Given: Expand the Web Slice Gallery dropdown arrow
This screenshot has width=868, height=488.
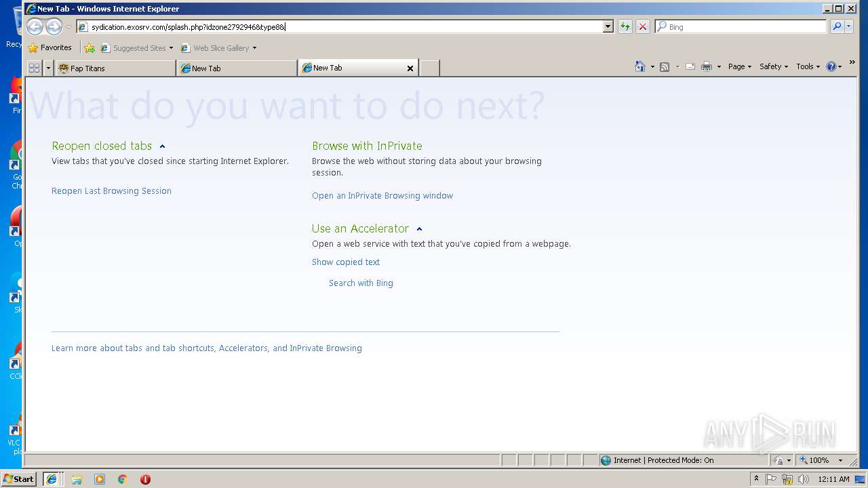Looking at the screenshot, I should coord(254,48).
